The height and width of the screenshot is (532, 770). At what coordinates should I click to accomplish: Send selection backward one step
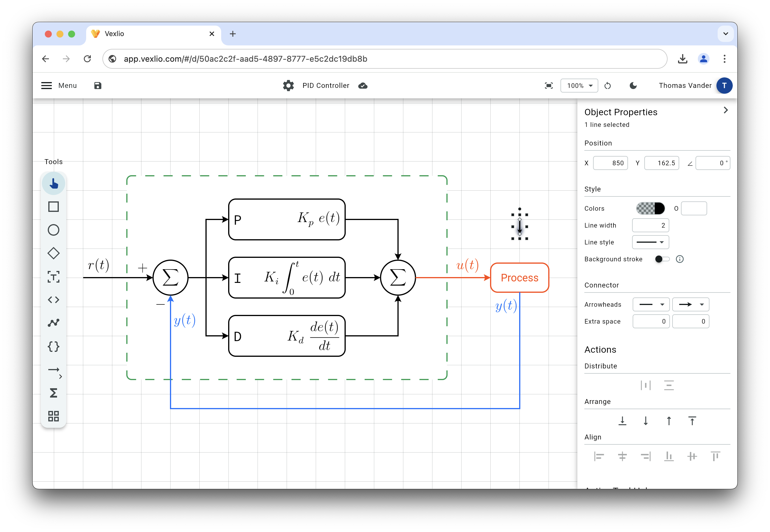[x=646, y=421]
